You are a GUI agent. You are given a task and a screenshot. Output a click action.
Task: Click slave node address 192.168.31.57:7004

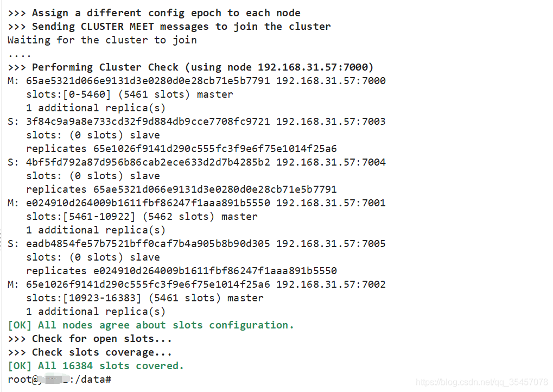point(331,162)
